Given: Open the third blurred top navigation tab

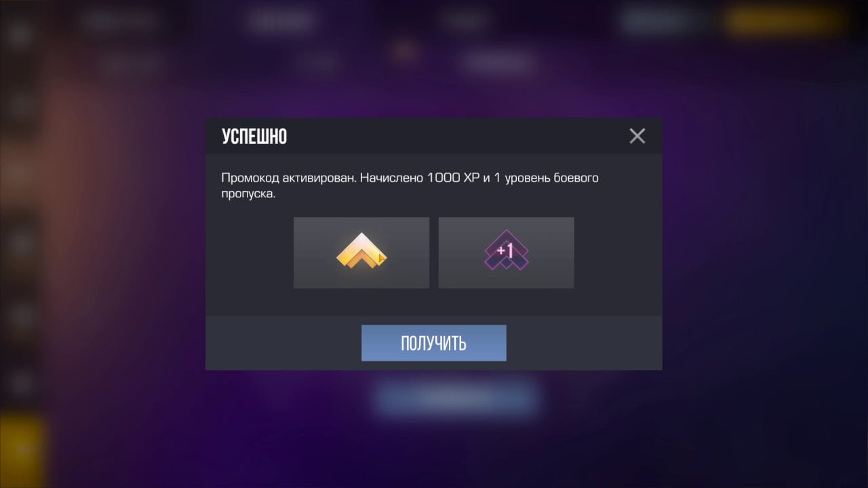Looking at the screenshot, I should pos(465,20).
